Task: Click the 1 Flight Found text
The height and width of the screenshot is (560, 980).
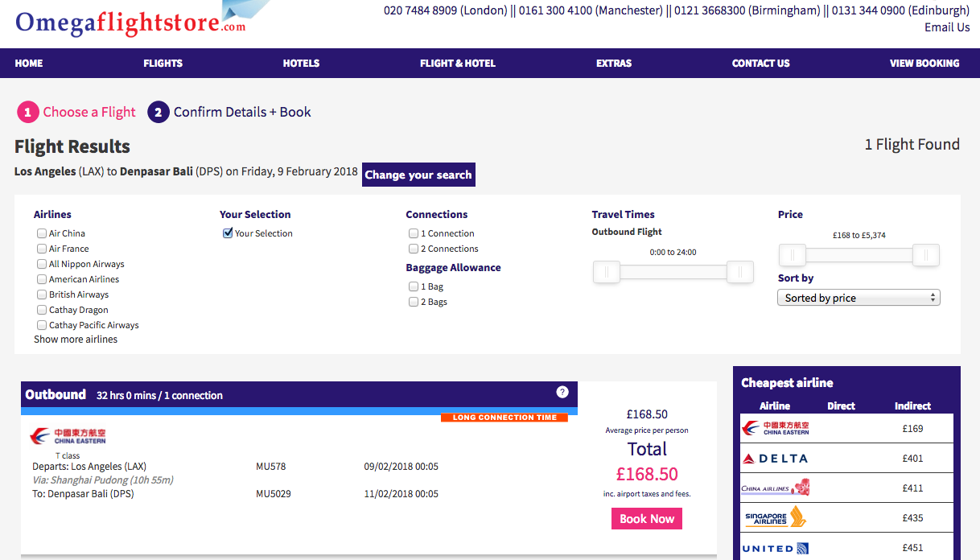Action: [x=912, y=145]
